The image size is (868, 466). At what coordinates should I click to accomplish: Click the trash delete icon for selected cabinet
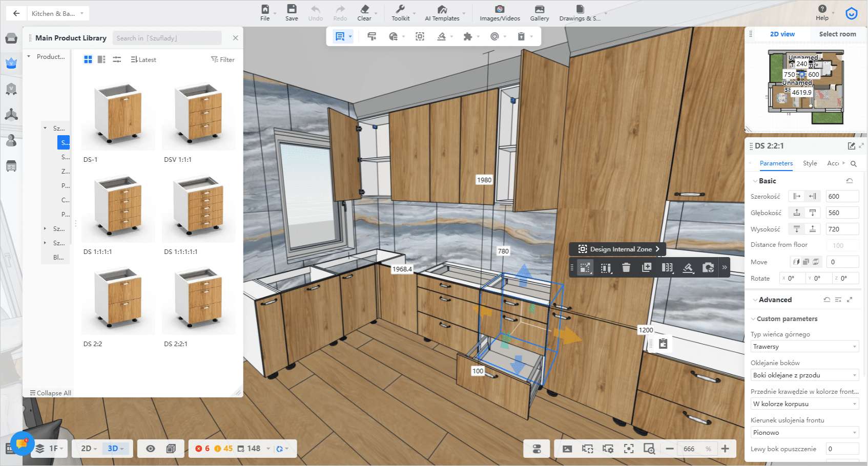point(626,267)
